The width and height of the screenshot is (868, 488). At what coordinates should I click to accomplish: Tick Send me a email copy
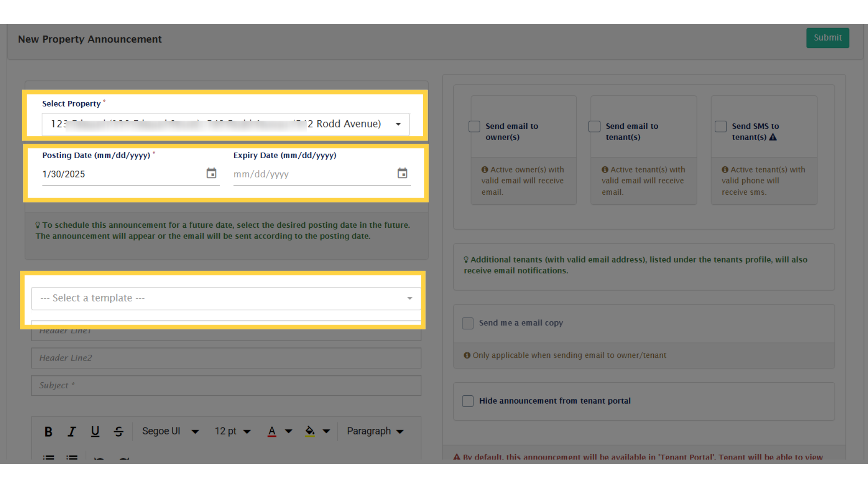pyautogui.click(x=468, y=324)
